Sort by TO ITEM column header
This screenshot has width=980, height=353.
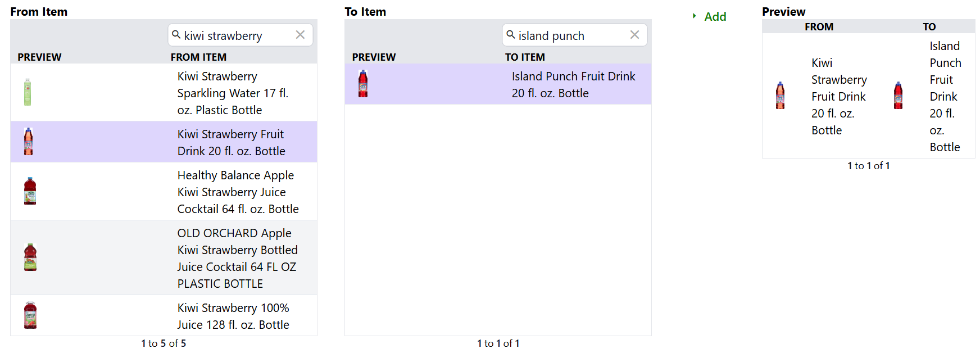(x=525, y=57)
